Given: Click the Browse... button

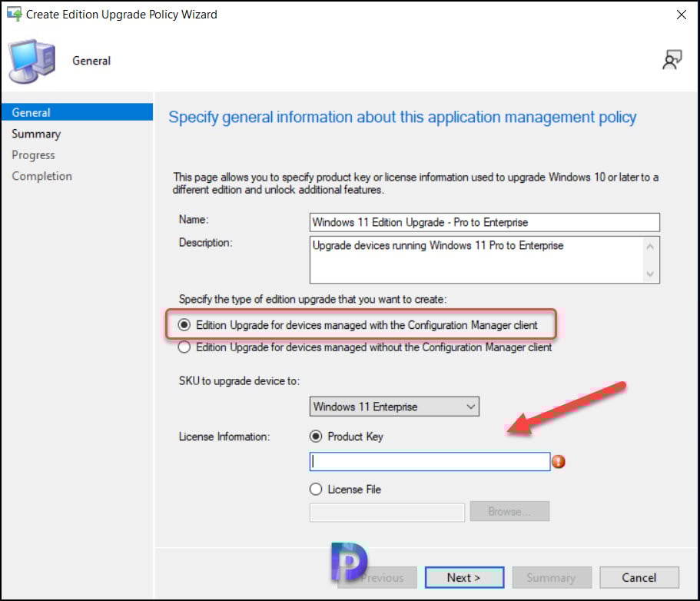Looking at the screenshot, I should (x=509, y=511).
